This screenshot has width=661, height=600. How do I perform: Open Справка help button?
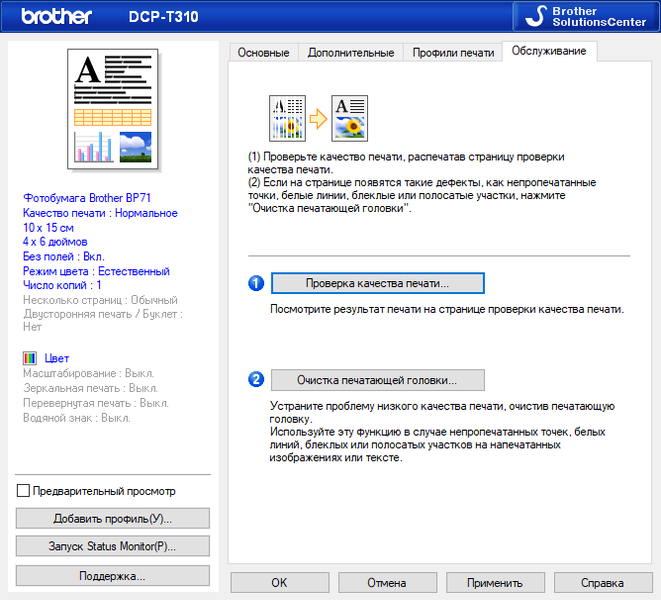tap(603, 582)
